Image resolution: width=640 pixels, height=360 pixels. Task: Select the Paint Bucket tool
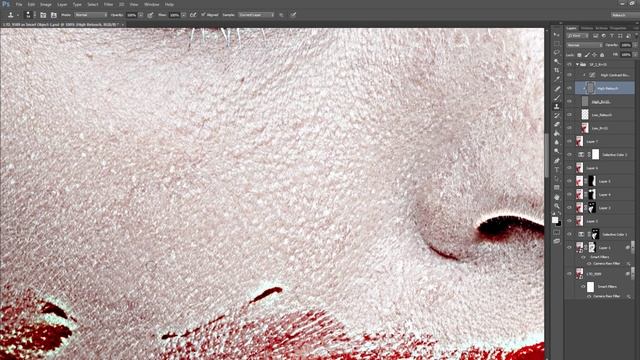(557, 133)
